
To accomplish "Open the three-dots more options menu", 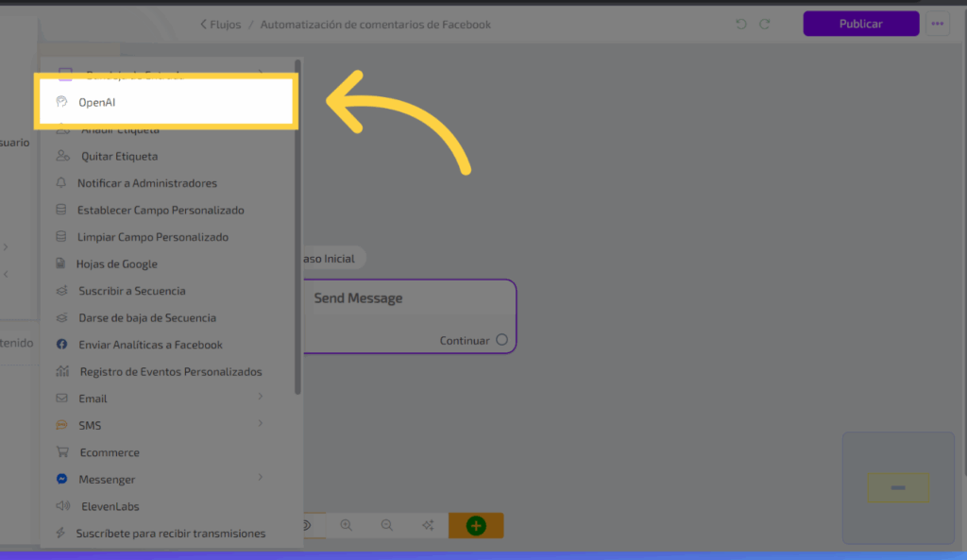I will point(937,24).
